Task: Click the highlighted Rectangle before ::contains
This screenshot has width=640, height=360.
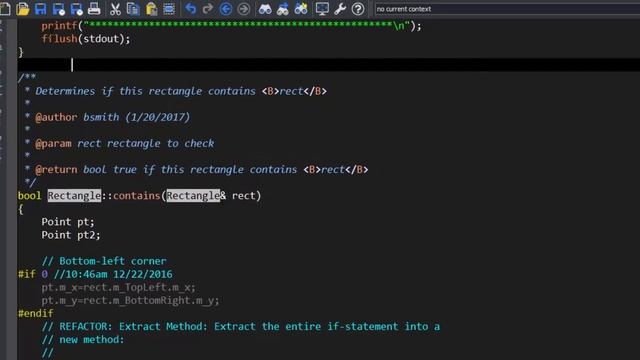Action: [x=74, y=196]
